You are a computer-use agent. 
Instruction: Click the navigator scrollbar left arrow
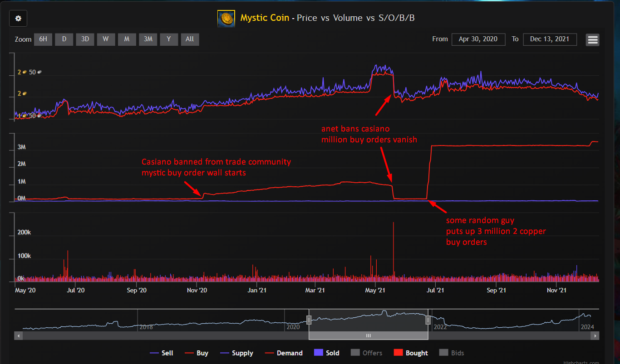coord(19,336)
